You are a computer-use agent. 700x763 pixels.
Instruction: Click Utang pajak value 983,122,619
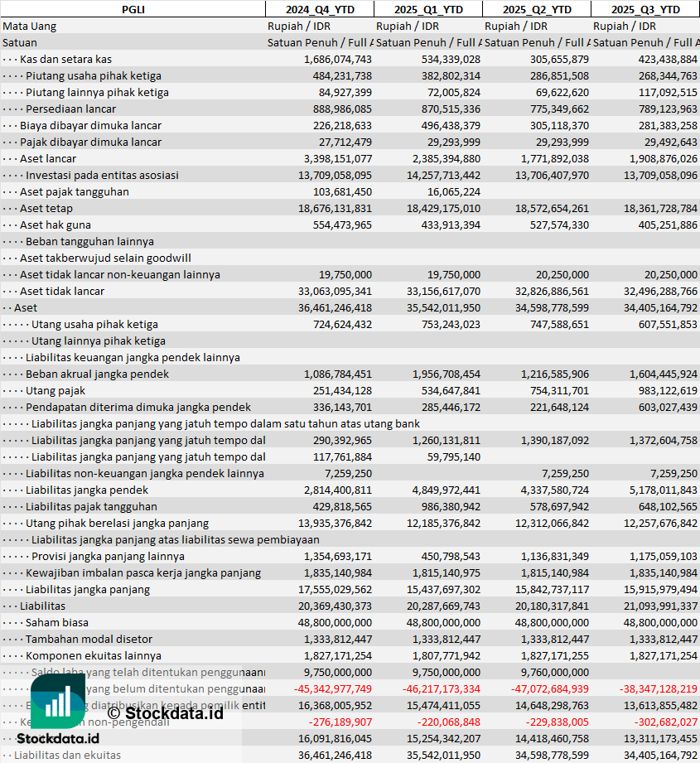pos(668,389)
